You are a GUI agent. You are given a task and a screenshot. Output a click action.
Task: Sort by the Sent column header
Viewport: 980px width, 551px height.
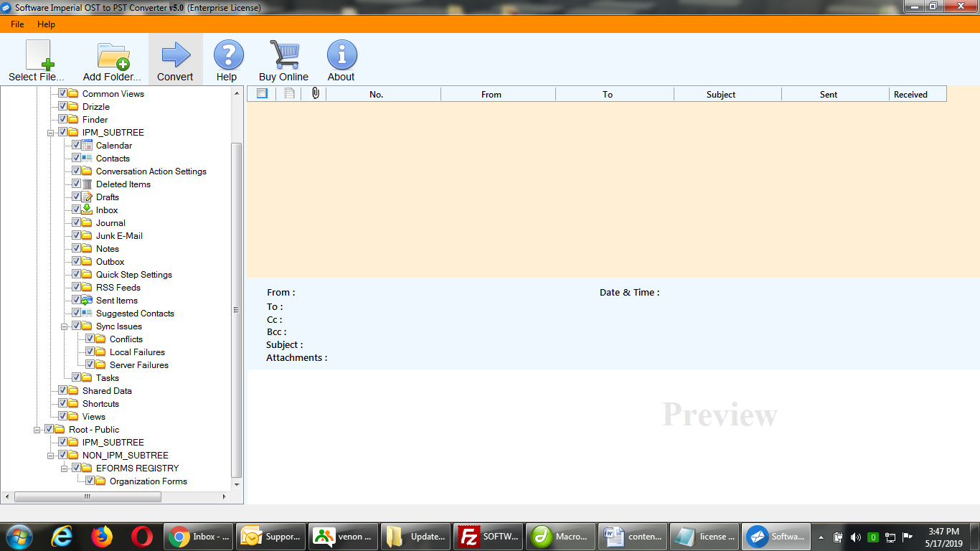[835, 94]
